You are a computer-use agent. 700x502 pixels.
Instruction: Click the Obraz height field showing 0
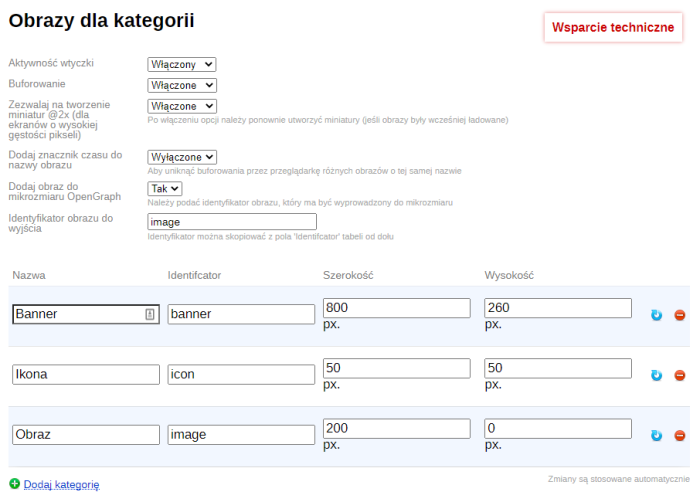pos(557,428)
